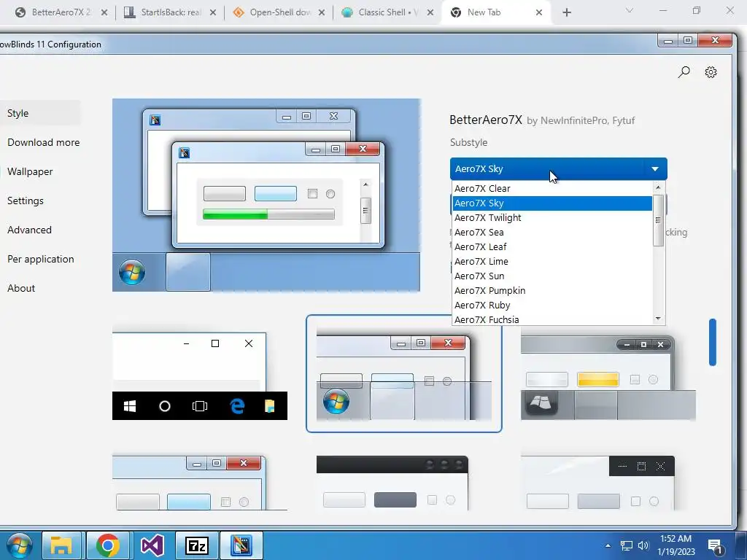747x560 pixels.
Task: Close the StartIsBack browser tab
Action: click(213, 13)
